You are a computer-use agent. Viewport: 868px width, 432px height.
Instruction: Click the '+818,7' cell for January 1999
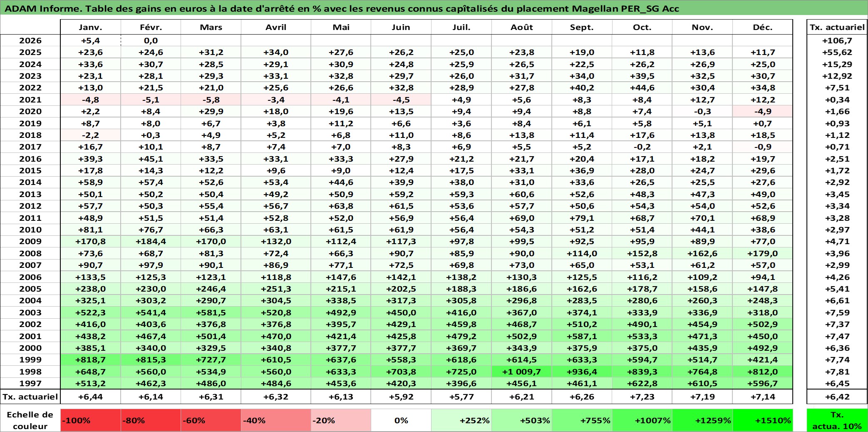click(x=90, y=360)
